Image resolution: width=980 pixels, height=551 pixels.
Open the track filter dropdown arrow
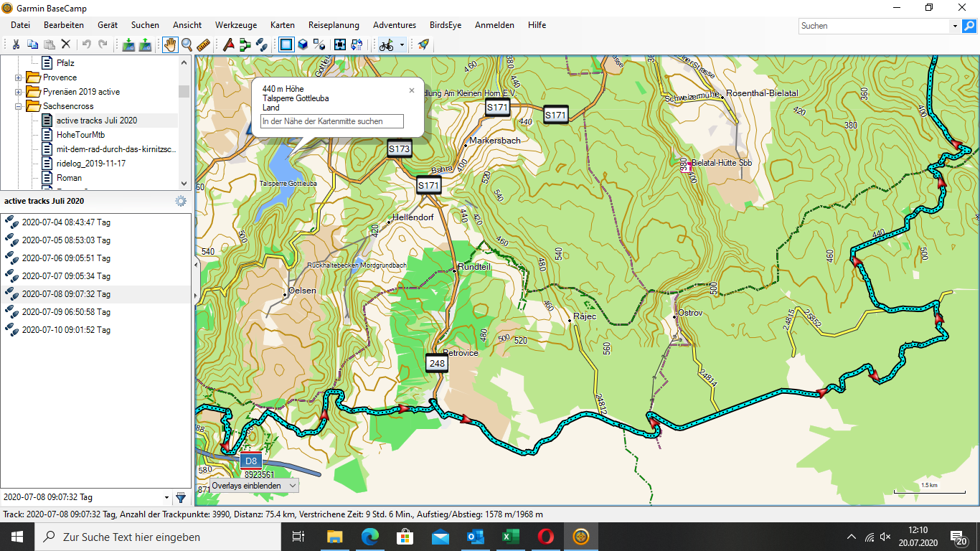coord(167,497)
